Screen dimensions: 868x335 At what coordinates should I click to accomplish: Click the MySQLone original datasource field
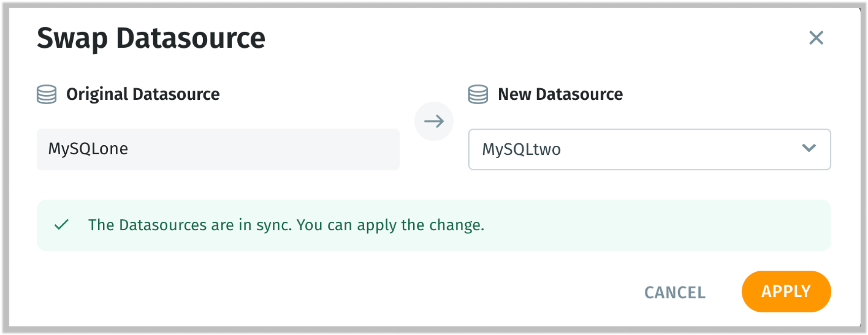[218, 149]
